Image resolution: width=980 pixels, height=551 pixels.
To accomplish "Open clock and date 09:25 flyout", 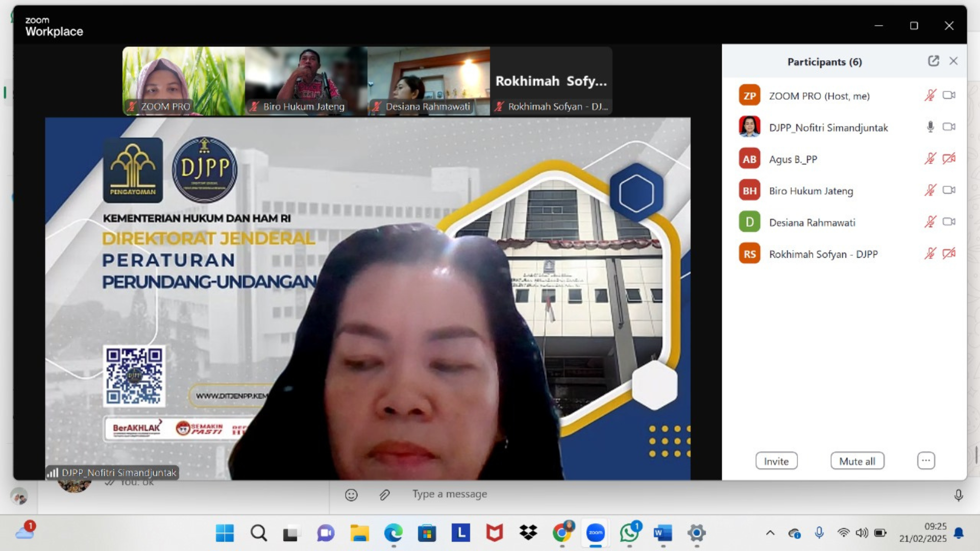I will (x=923, y=532).
